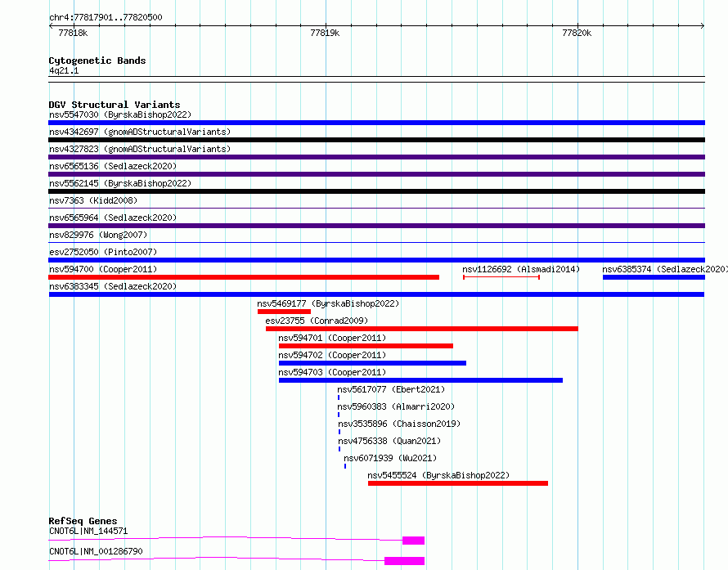Click the purple nsv4327823 variant bar
Viewport: 728px width, 570px height.
click(x=376, y=157)
